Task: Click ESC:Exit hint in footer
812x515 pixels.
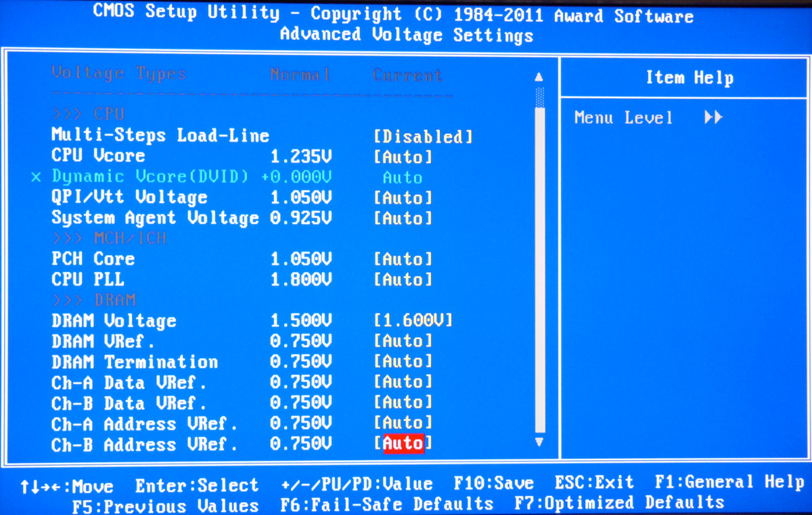Action: tap(594, 483)
